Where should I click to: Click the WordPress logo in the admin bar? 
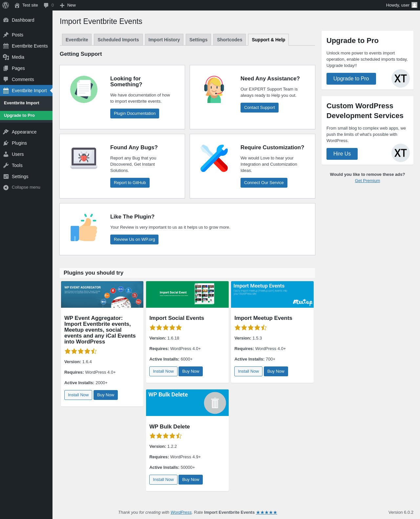6,5
